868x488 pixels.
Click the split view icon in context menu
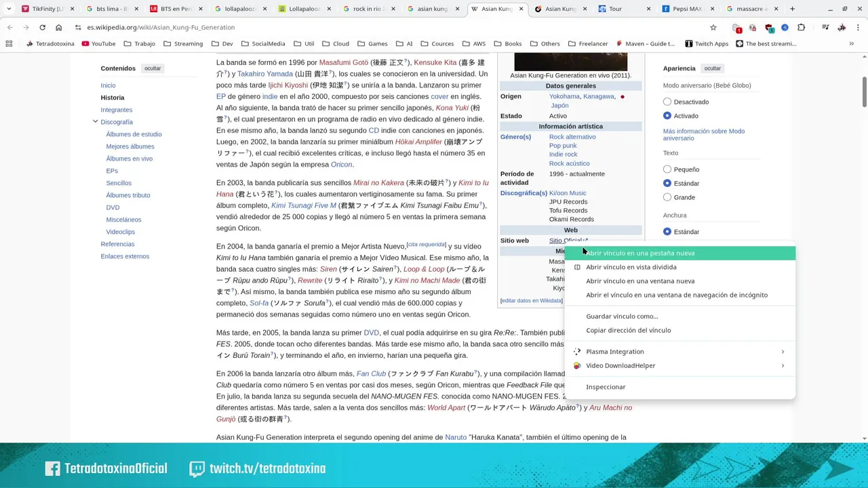[577, 267]
